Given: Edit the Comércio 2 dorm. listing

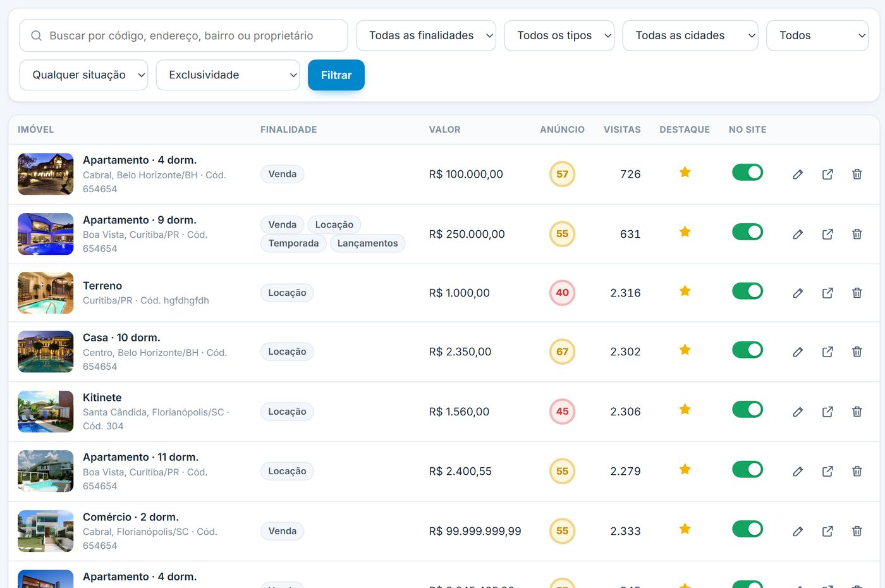Looking at the screenshot, I should 798,531.
